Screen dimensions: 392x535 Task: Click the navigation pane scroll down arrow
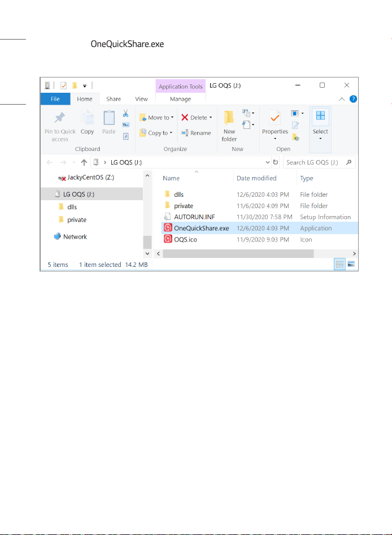(147, 253)
